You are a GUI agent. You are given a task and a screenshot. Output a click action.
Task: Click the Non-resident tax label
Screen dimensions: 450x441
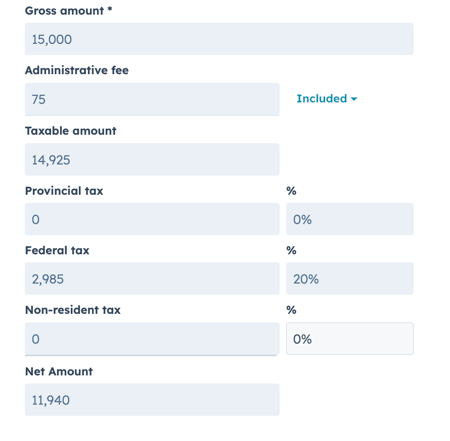point(73,310)
